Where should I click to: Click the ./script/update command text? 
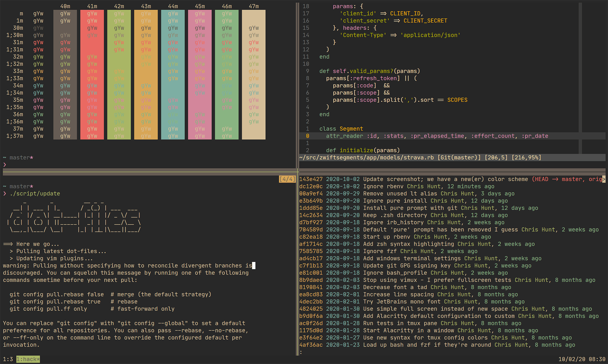tap(35, 194)
